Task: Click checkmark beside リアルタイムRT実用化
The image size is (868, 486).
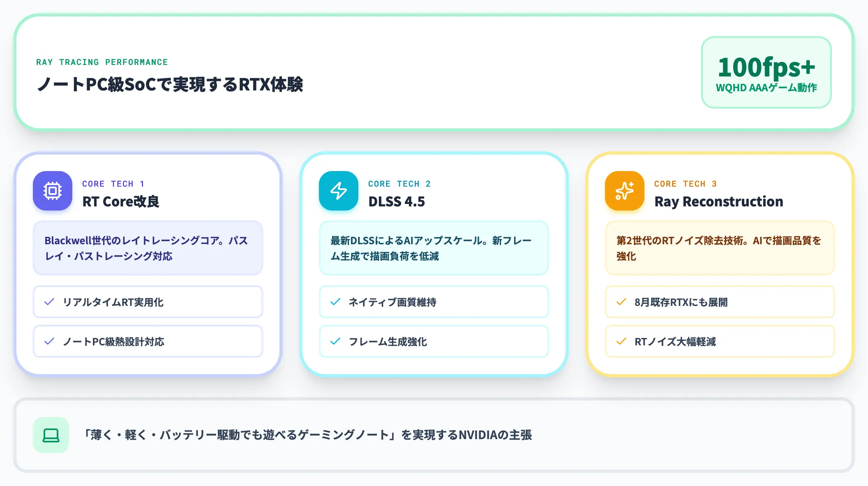Action: pyautogui.click(x=49, y=302)
